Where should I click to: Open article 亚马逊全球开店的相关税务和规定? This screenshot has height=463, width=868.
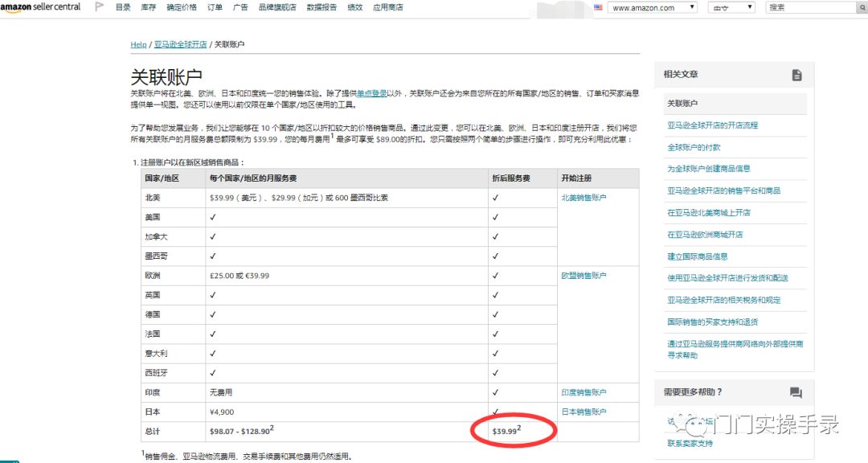(724, 300)
